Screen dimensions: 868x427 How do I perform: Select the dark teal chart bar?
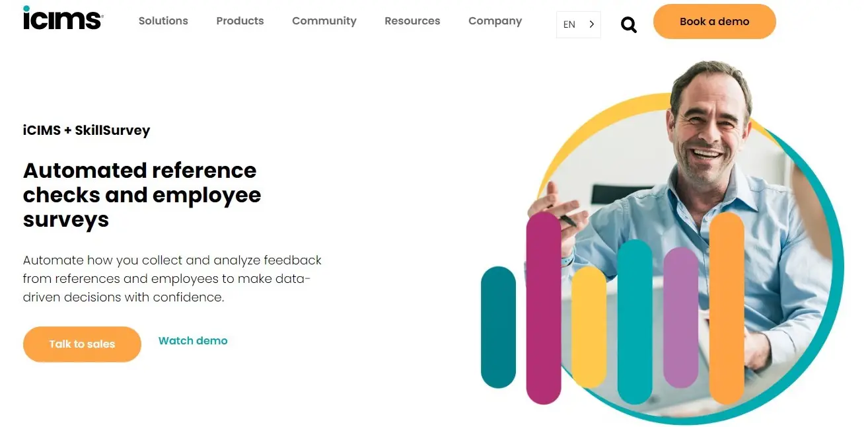click(x=498, y=327)
